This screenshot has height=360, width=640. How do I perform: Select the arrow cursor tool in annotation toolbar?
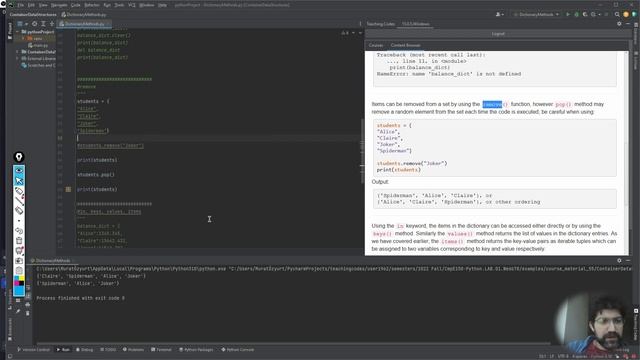19,180
